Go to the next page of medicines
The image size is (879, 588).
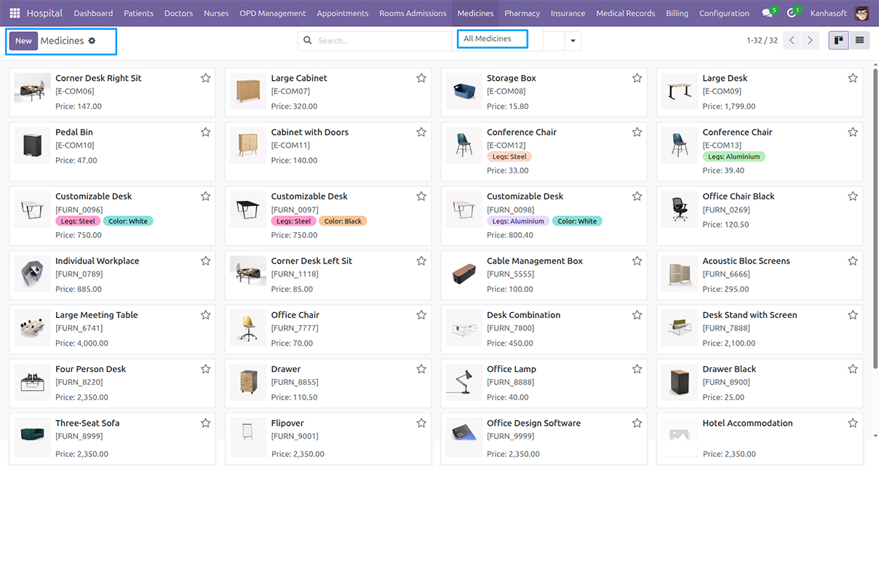pyautogui.click(x=811, y=40)
